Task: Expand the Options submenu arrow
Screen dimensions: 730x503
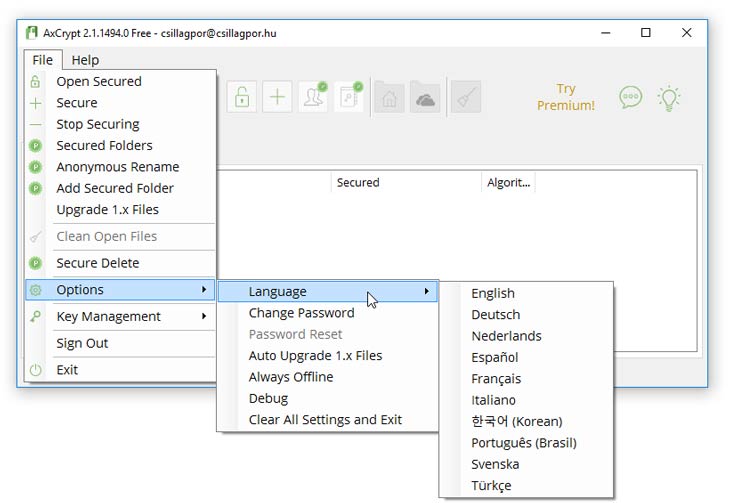Action: pos(204,289)
